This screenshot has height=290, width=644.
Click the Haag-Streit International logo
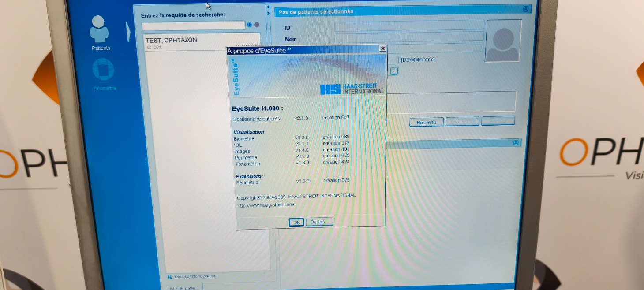[x=352, y=89]
